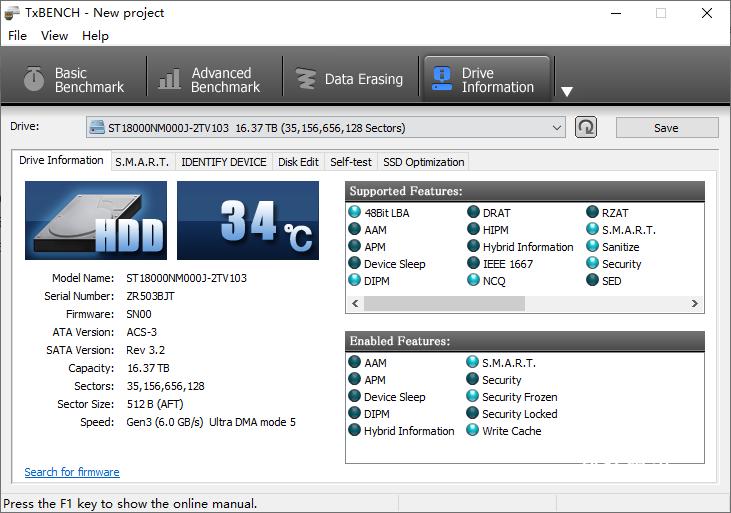
Task: Open the Help menu
Action: [95, 36]
